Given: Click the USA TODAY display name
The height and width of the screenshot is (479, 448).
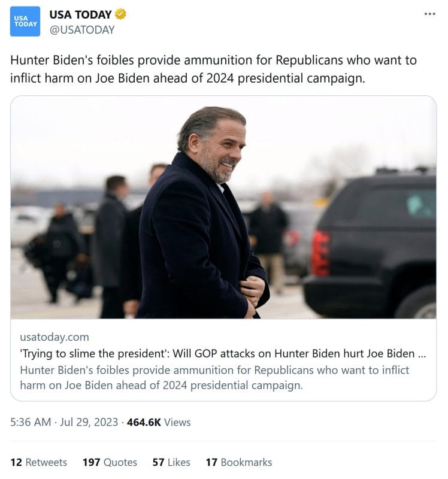Looking at the screenshot, I should pyautogui.click(x=81, y=14).
